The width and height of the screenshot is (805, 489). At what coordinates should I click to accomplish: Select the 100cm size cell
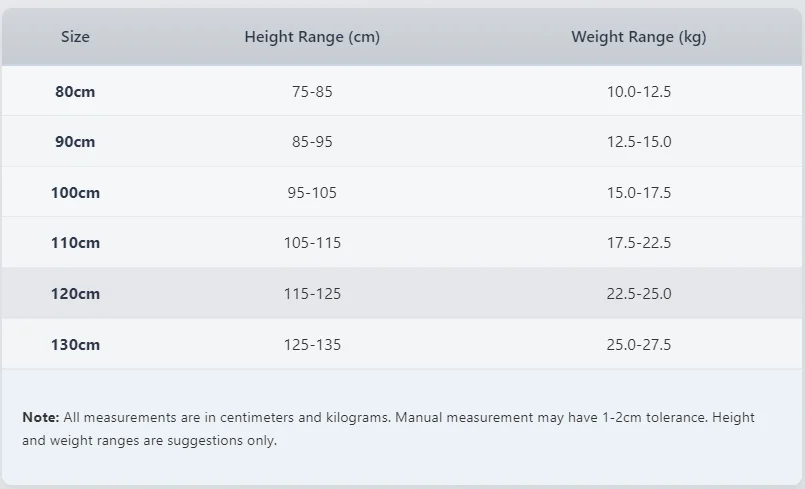(x=75, y=193)
